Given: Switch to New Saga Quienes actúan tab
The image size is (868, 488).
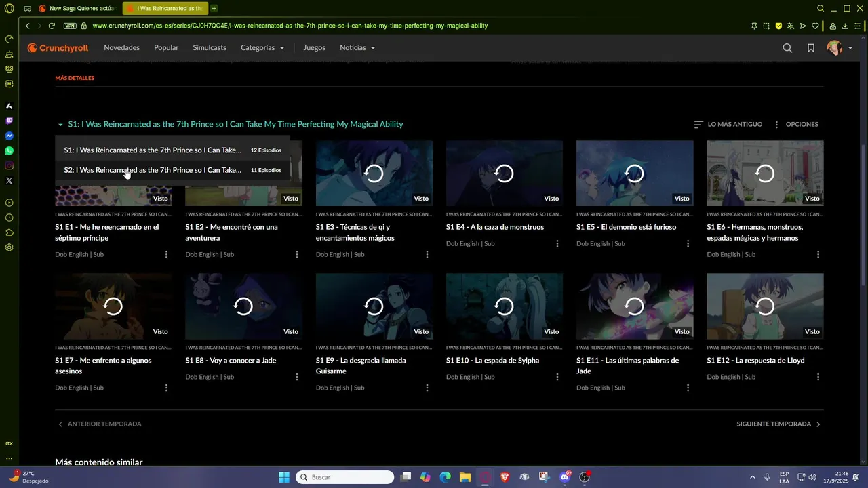Looking at the screenshot, I should (x=77, y=9).
